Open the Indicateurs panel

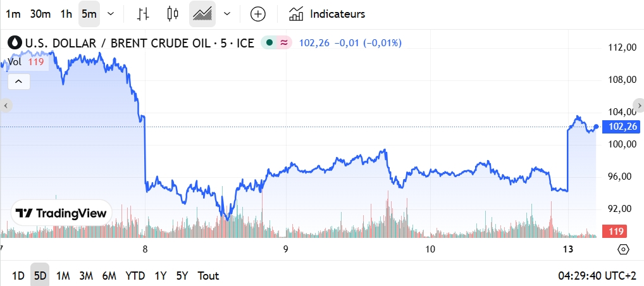click(x=327, y=14)
